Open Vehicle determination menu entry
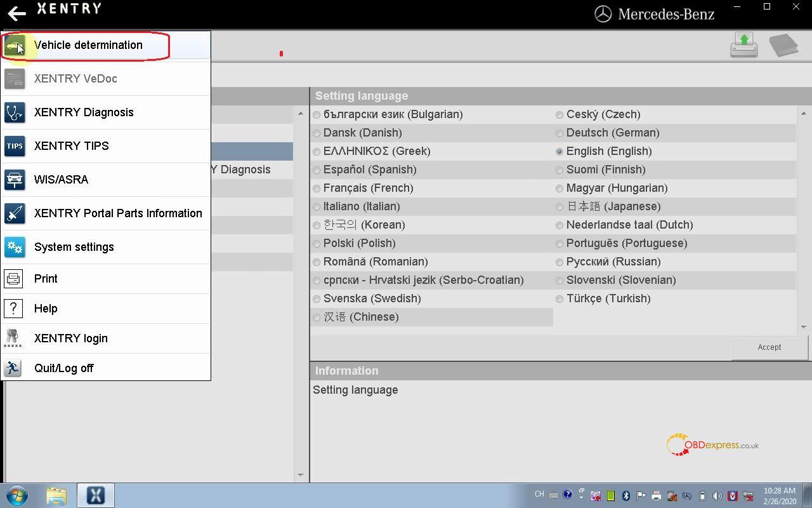Image resolution: width=812 pixels, height=508 pixels. 105,45
